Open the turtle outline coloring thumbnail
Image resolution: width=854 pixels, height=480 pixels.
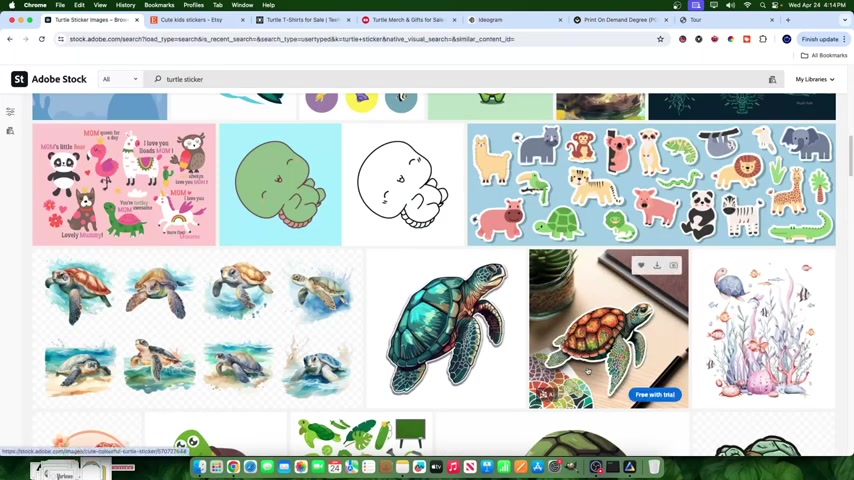[404, 184]
